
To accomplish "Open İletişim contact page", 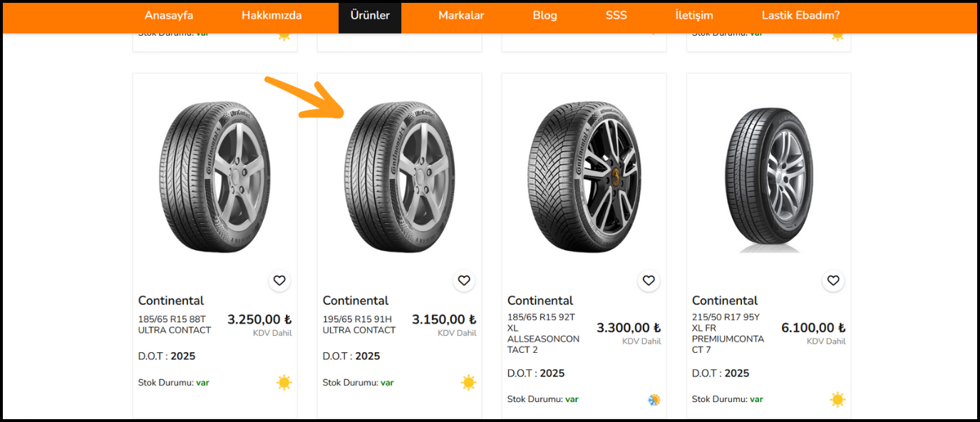I will tap(694, 16).
